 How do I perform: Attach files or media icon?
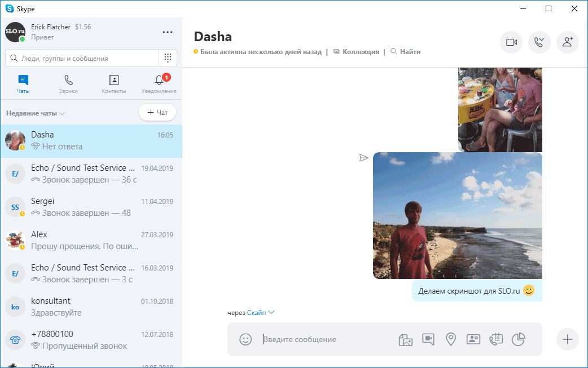click(x=405, y=340)
